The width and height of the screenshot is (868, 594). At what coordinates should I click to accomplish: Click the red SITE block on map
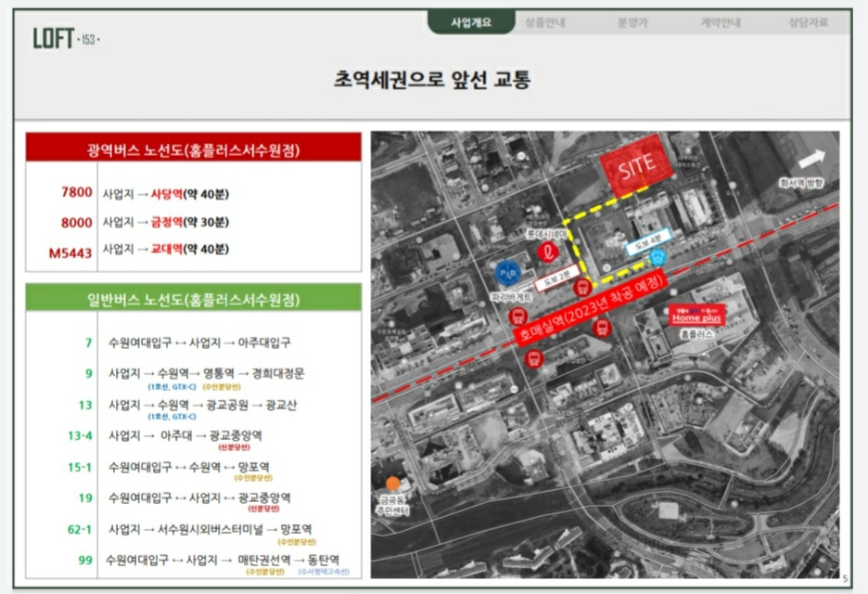(635, 165)
